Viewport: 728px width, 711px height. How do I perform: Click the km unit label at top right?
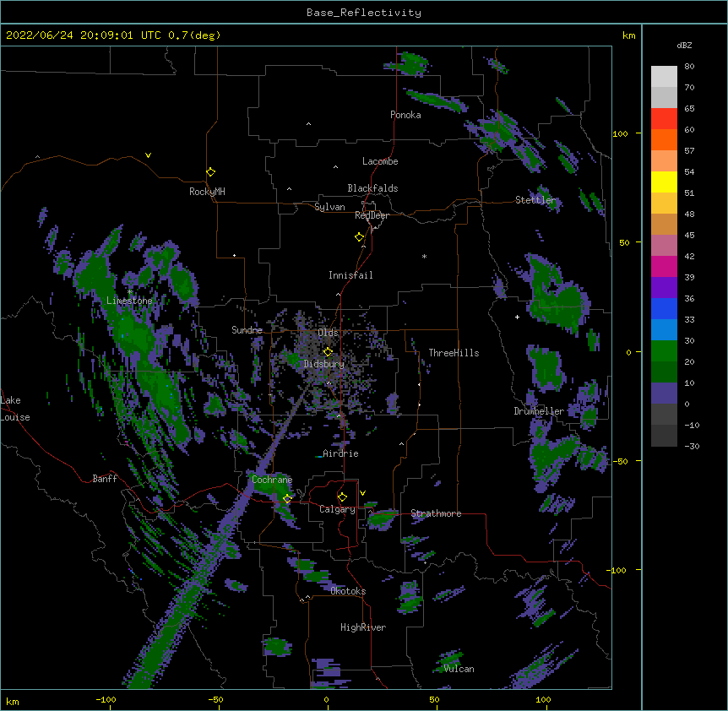(629, 35)
